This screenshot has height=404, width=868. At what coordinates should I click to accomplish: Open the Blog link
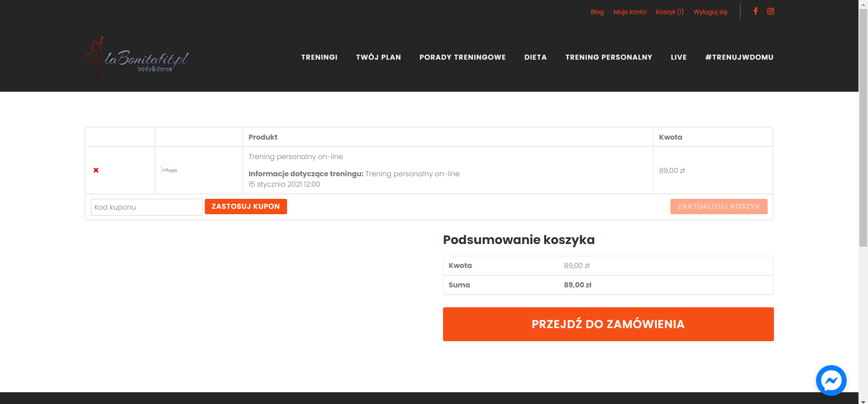point(597,12)
